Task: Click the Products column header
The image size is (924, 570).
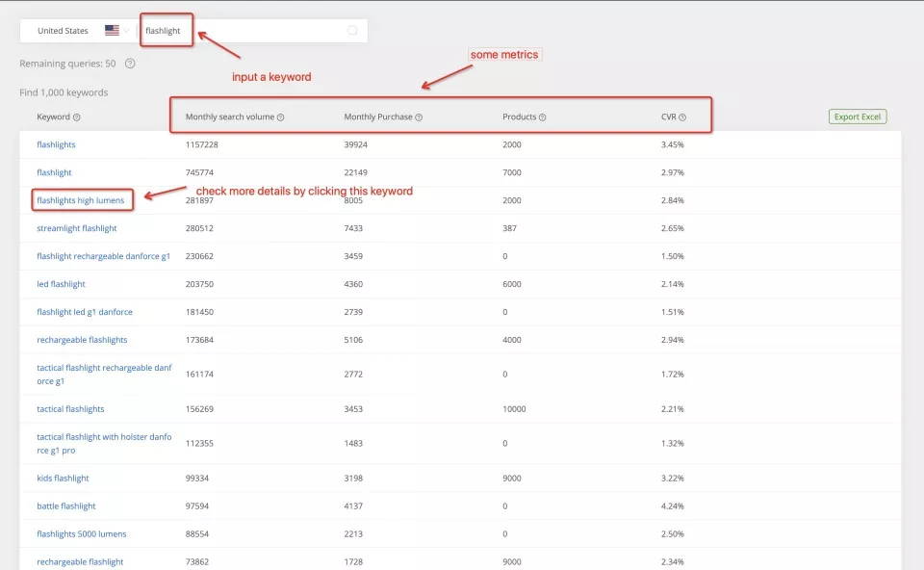Action: 519,117
